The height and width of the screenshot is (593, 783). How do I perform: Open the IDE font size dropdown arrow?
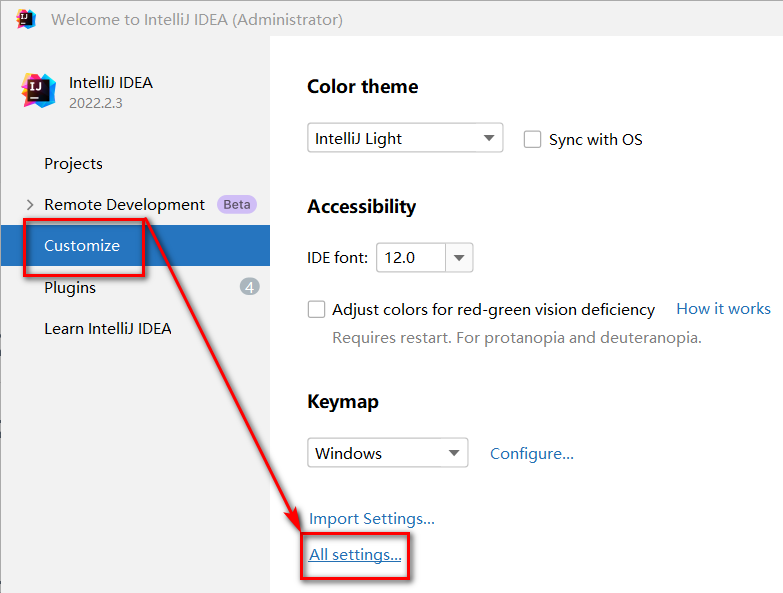click(x=459, y=258)
